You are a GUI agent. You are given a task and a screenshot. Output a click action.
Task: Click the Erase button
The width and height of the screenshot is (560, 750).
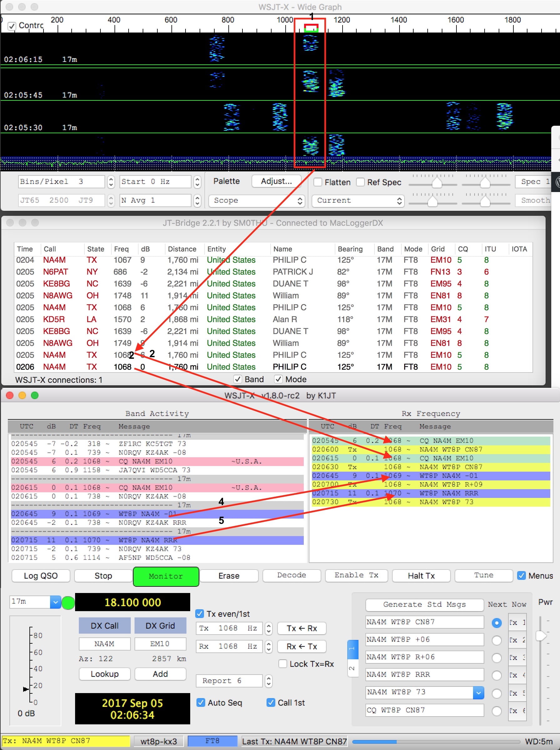click(x=229, y=575)
